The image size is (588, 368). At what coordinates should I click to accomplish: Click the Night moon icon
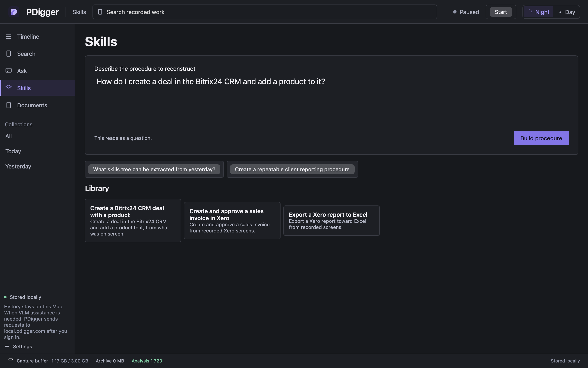click(530, 11)
